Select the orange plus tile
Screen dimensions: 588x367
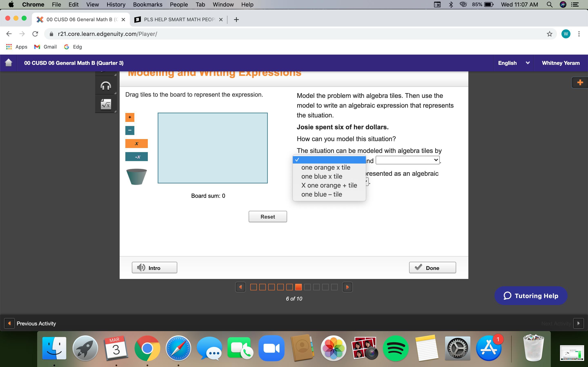pos(130,117)
